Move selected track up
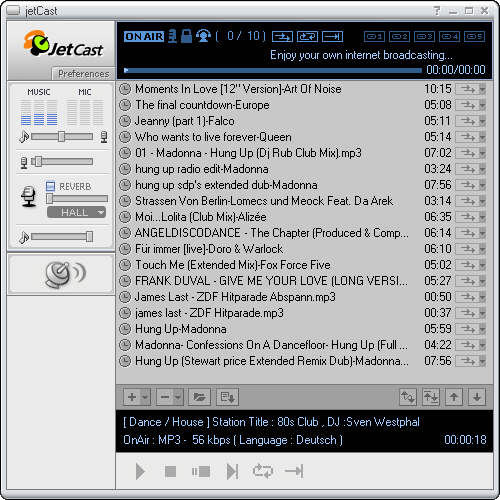 click(454, 397)
